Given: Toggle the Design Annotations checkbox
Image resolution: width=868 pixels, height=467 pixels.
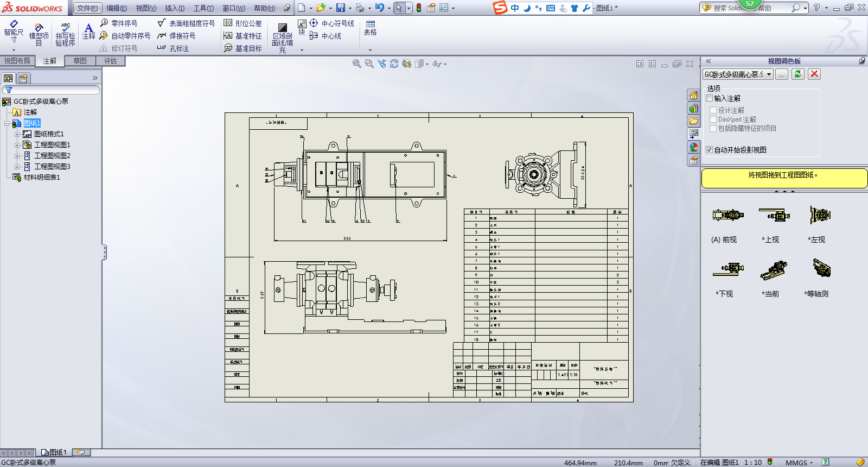Looking at the screenshot, I should 713,110.
